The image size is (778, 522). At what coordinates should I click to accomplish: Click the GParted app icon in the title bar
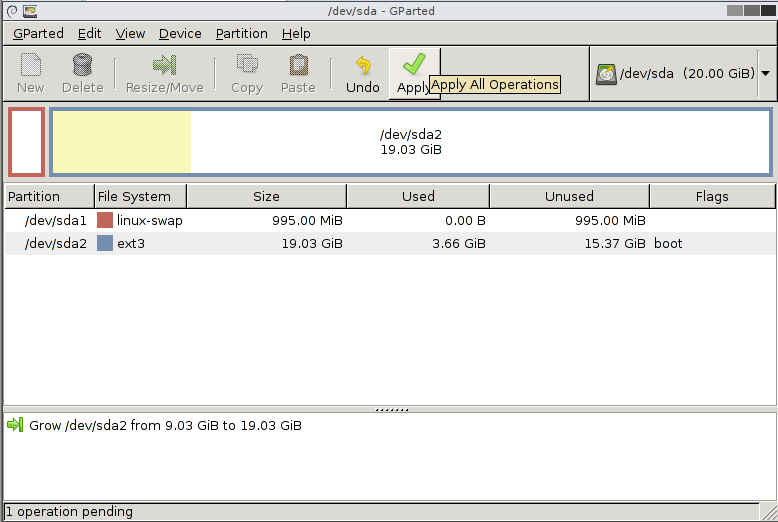[x=30, y=11]
